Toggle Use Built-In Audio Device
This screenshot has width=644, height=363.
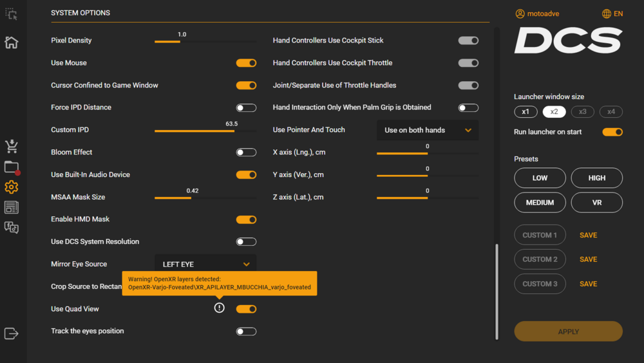click(246, 175)
